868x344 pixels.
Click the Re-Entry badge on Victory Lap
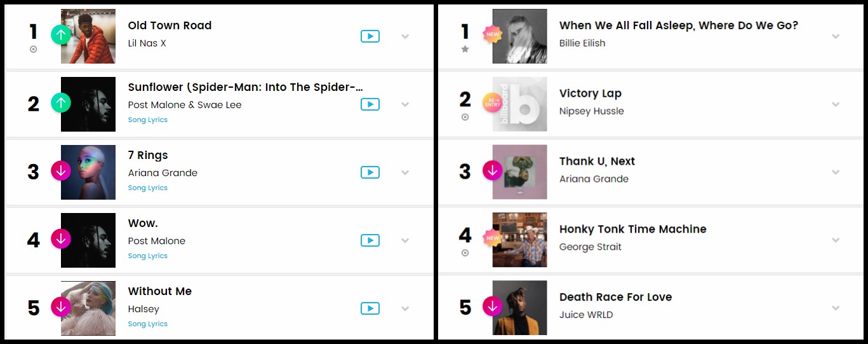coord(493,102)
